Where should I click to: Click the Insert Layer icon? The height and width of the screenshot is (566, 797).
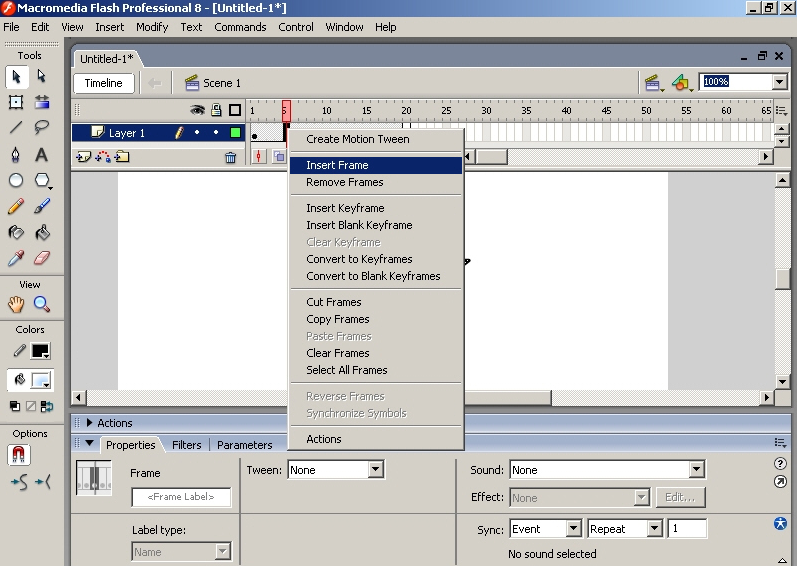(x=83, y=157)
